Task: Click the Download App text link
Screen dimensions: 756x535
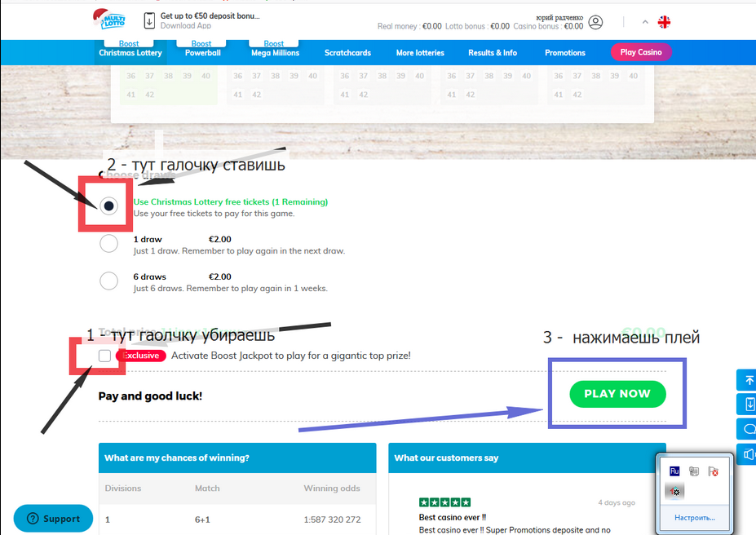Action: pyautogui.click(x=186, y=25)
